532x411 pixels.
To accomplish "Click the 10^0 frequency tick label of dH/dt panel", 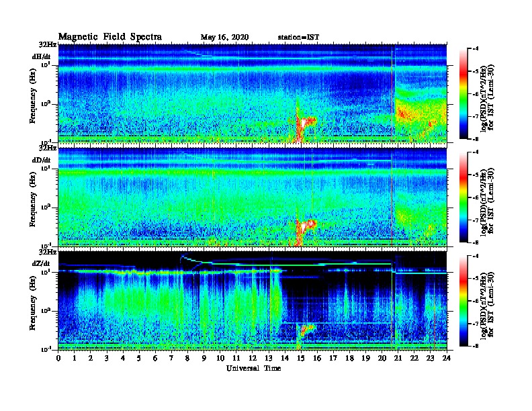I will pyautogui.click(x=46, y=104).
